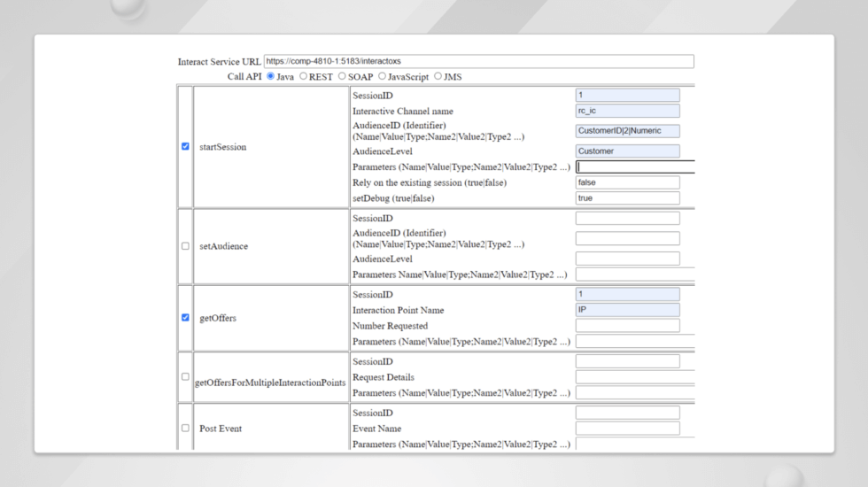Image resolution: width=868 pixels, height=487 pixels.
Task: Click the Interactive Channel name label
Action: [x=402, y=112]
